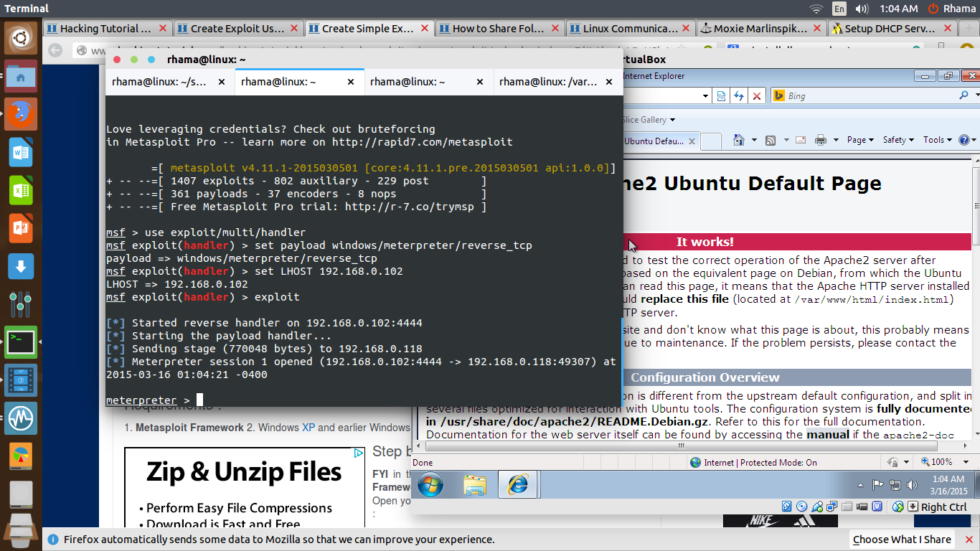This screenshot has height=551, width=980.
Task: Click the VM clock showing 1:04 AM
Action: 948,484
